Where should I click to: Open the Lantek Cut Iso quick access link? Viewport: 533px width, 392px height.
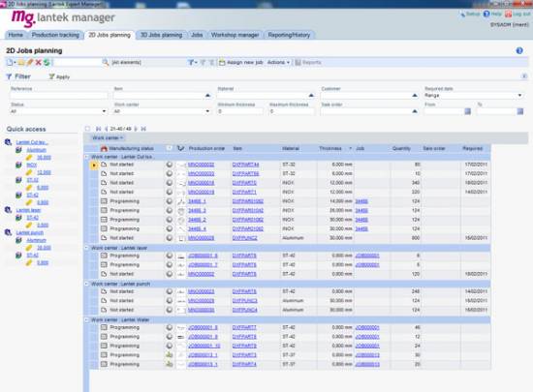(x=32, y=142)
